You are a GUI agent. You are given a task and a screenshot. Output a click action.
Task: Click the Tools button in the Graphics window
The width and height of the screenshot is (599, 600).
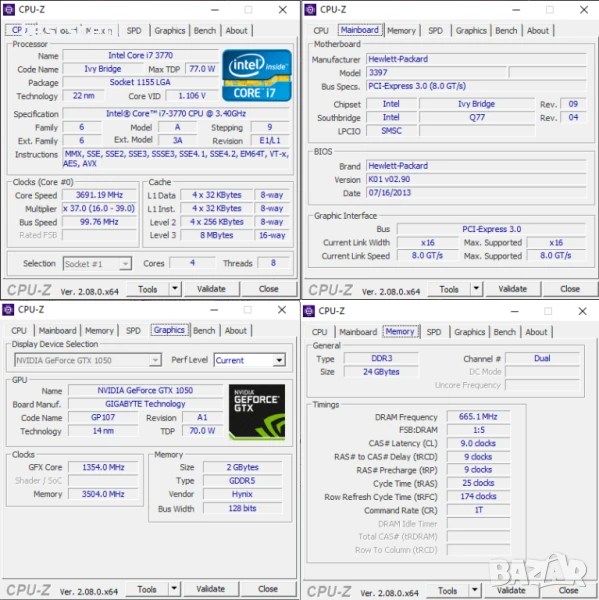[147, 589]
